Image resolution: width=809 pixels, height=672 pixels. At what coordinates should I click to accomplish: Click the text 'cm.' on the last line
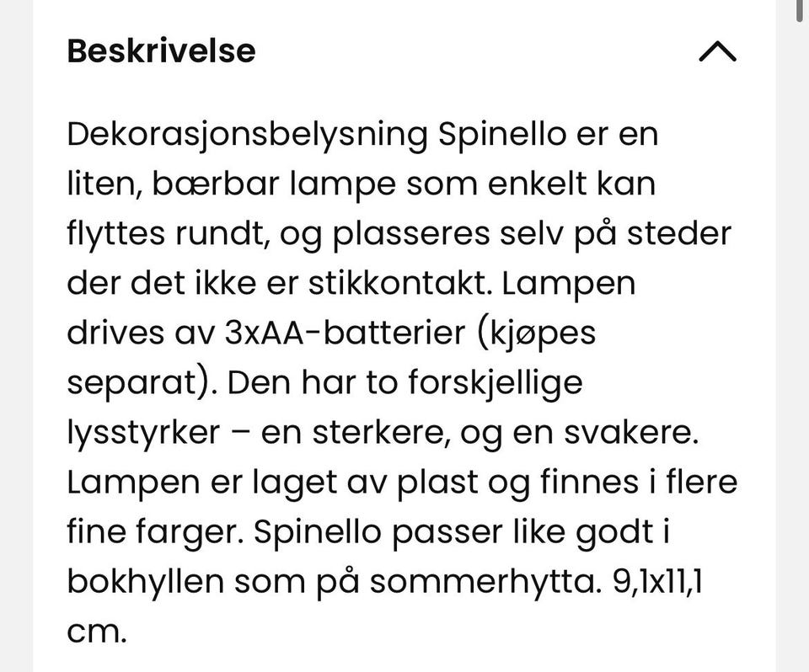click(x=97, y=632)
